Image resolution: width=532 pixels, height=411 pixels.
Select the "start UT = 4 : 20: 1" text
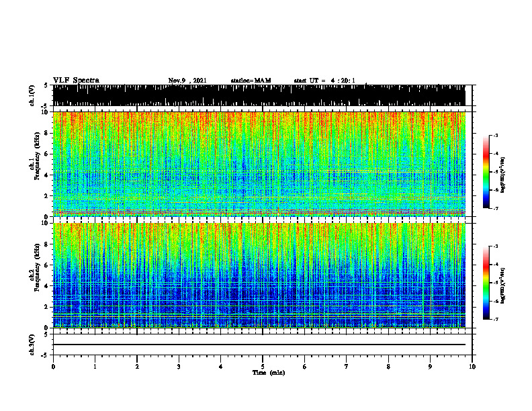324,81
